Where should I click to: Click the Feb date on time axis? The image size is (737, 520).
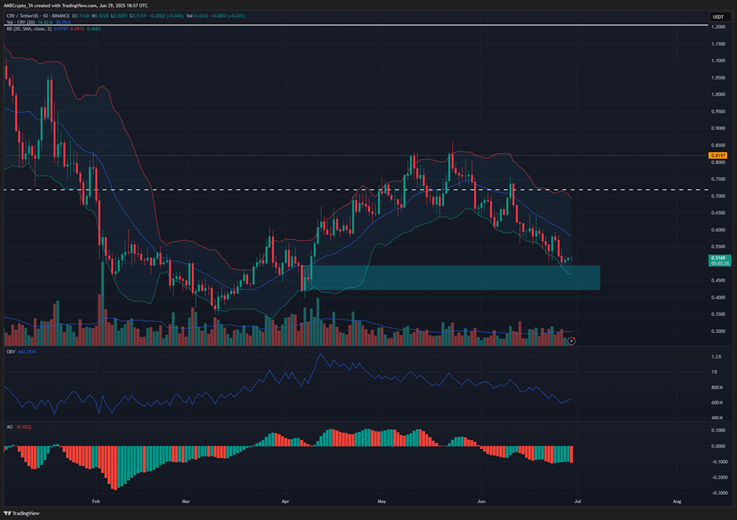(x=96, y=501)
